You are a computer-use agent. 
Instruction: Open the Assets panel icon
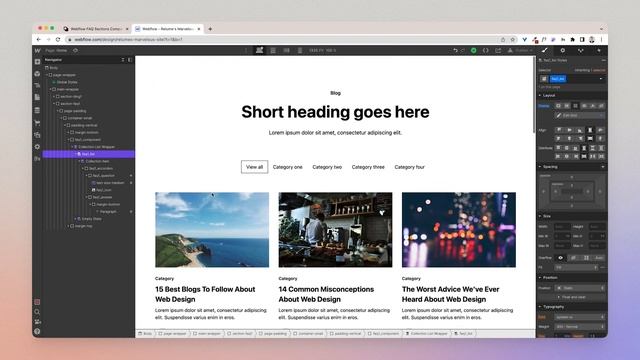[x=38, y=135]
